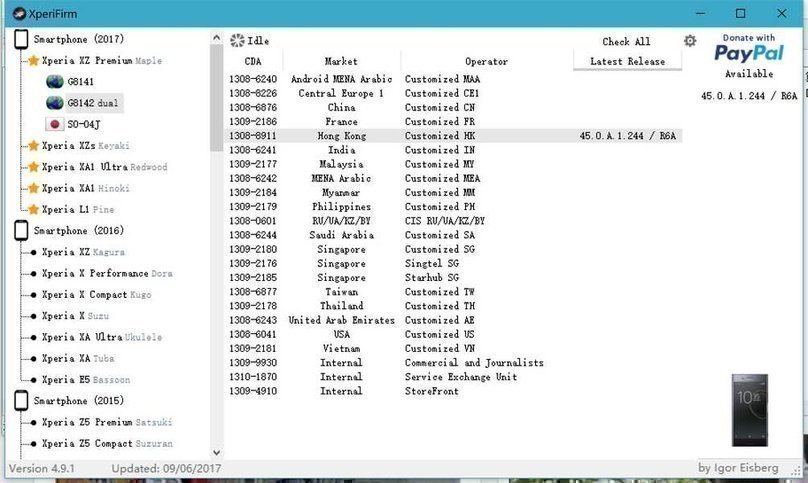Viewport: 808px width, 483px height.
Task: Select the SO-04J model
Action: pyautogui.click(x=84, y=124)
